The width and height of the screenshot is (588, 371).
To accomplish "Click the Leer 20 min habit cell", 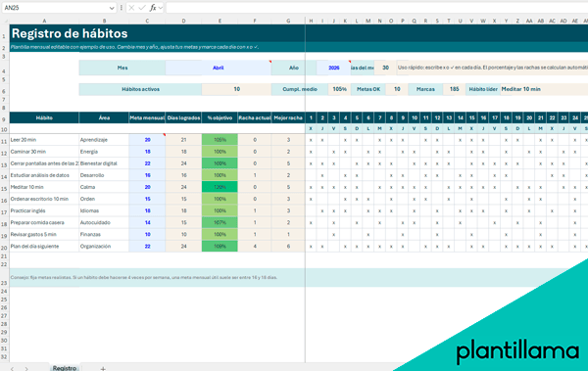I will [44, 140].
